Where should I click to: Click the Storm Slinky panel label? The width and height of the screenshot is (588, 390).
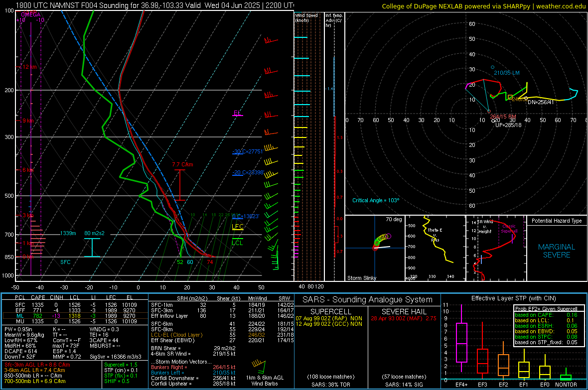(x=361, y=278)
